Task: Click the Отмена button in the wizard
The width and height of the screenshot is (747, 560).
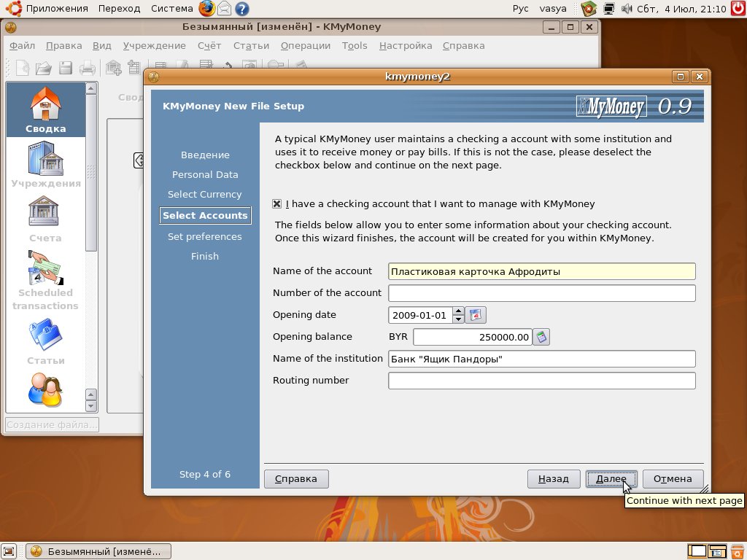Action: (x=673, y=479)
